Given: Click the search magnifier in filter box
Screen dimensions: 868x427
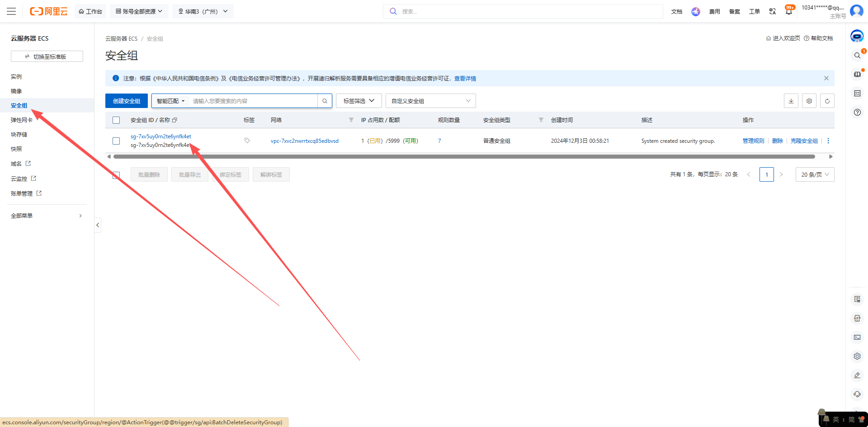Looking at the screenshot, I should pyautogui.click(x=325, y=101).
